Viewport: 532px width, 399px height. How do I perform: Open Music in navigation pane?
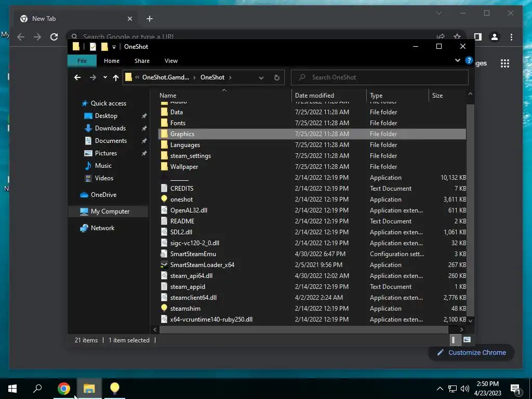click(x=103, y=166)
